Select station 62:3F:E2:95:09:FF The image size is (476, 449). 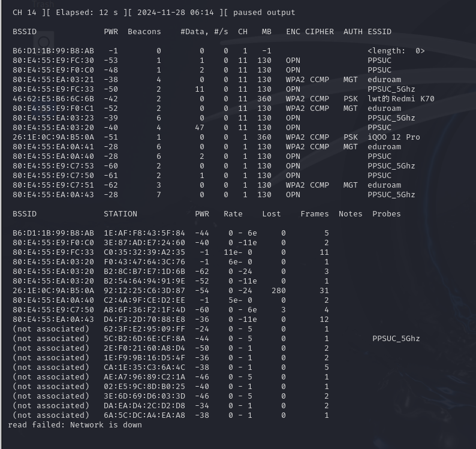tap(144, 329)
